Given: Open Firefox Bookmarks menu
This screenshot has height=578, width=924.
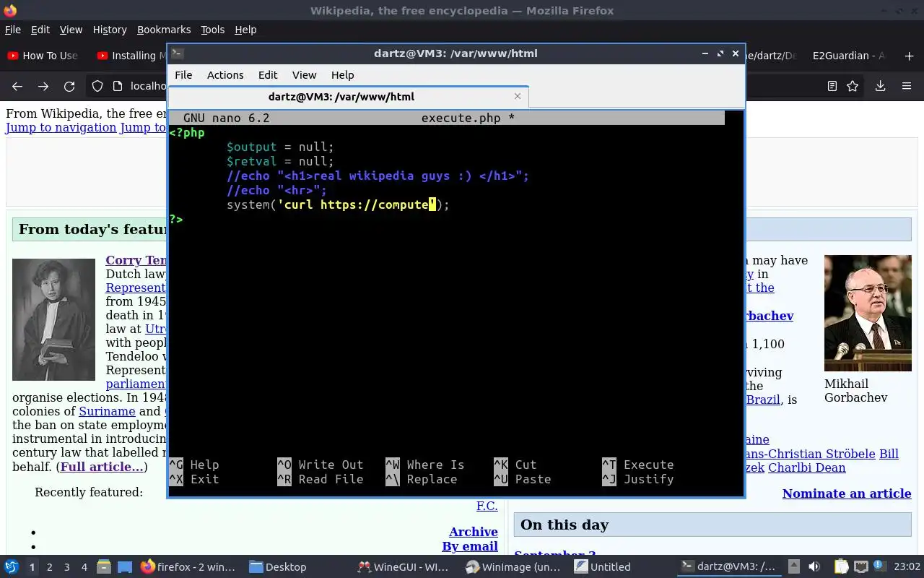Looking at the screenshot, I should tap(164, 30).
